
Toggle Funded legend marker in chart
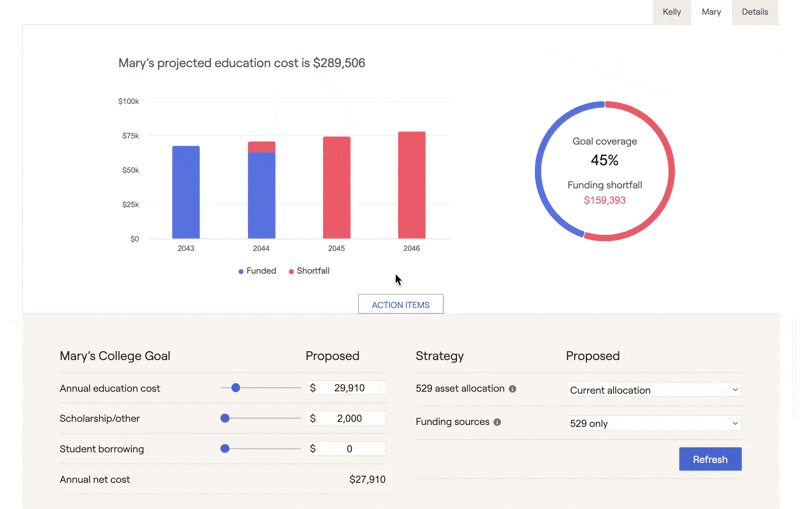[x=241, y=271]
